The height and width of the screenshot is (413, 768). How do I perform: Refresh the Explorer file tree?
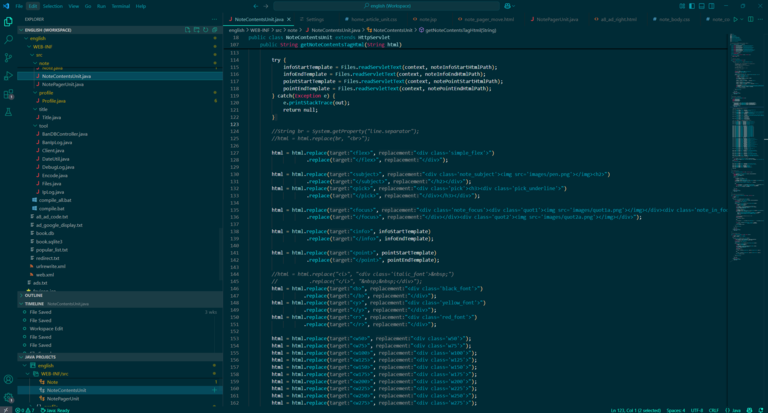[x=206, y=30]
